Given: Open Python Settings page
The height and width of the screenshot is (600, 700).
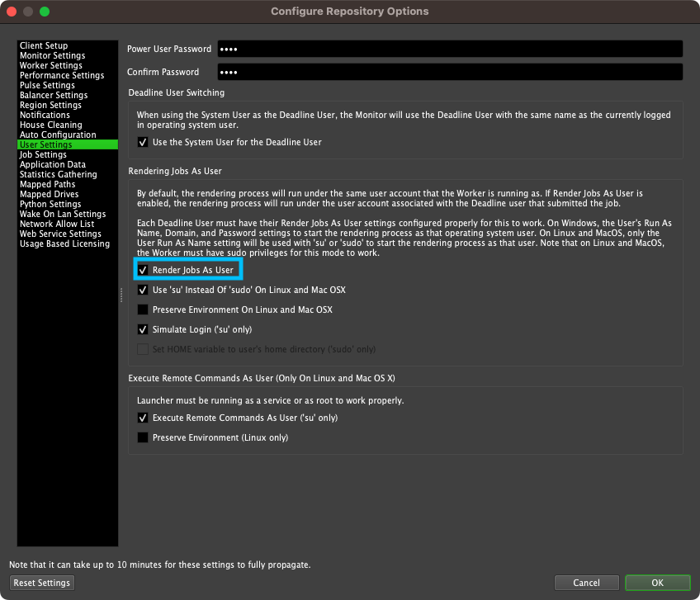Looking at the screenshot, I should pyautogui.click(x=68, y=204).
